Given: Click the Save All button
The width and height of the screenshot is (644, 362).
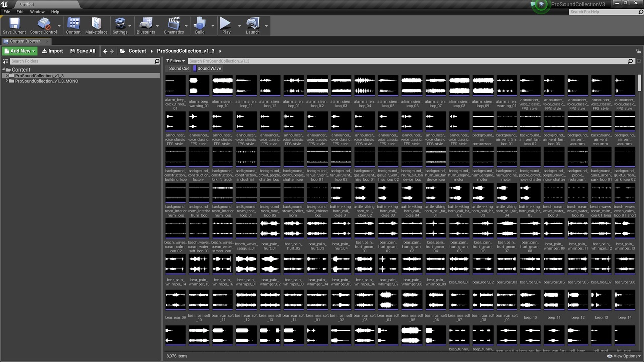Looking at the screenshot, I should click(83, 51).
